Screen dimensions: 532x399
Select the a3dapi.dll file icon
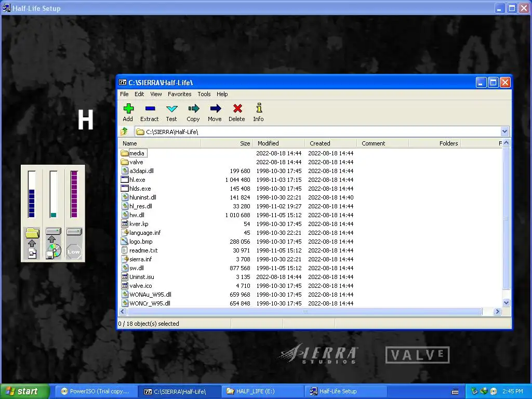click(125, 171)
